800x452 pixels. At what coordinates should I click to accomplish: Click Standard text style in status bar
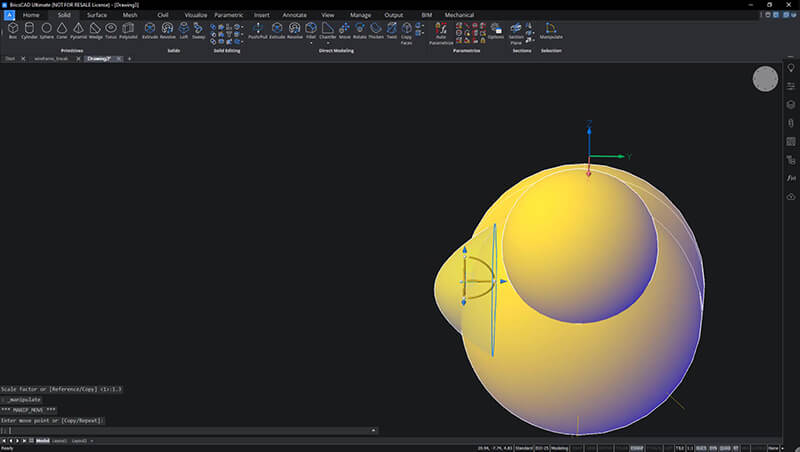524,448
